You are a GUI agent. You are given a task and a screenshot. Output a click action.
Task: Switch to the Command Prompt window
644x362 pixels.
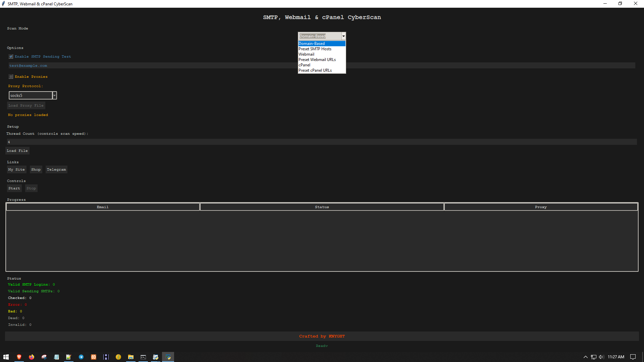tap(143, 357)
